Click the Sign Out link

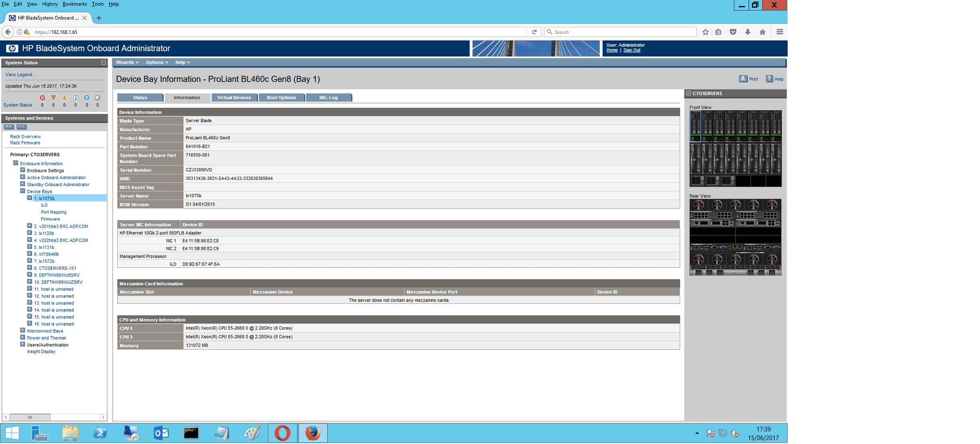click(632, 50)
